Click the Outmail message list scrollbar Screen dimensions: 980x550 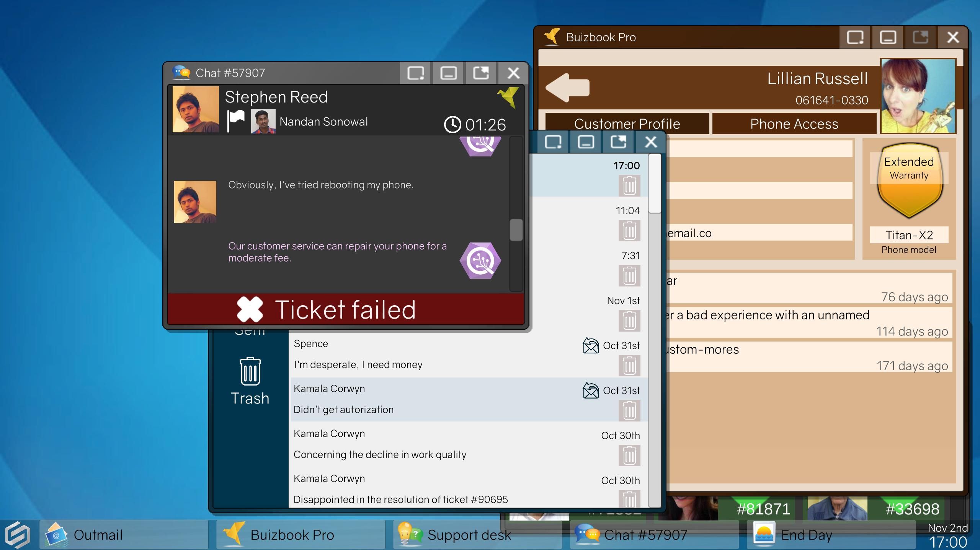(655, 184)
